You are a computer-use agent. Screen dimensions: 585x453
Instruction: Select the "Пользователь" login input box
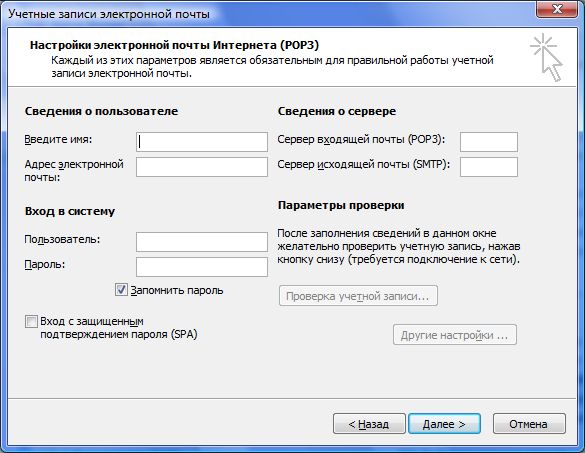point(202,242)
